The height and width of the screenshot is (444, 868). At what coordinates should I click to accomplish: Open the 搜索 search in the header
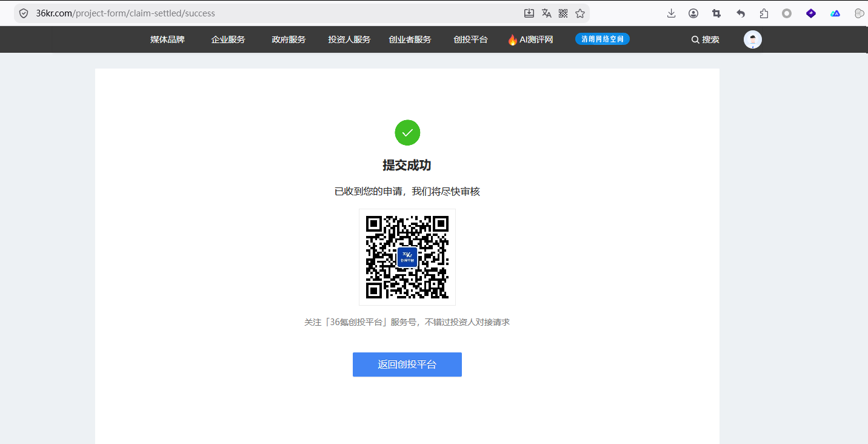click(706, 39)
